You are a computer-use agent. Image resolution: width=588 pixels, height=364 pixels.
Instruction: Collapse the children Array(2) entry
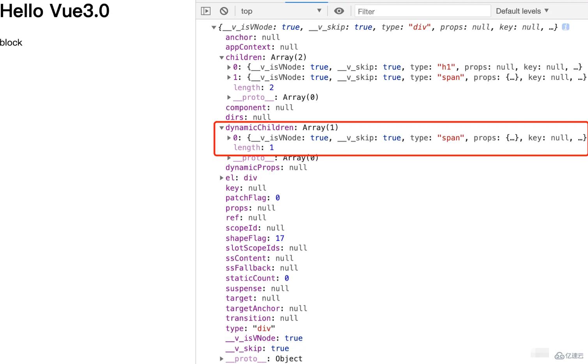coord(221,57)
